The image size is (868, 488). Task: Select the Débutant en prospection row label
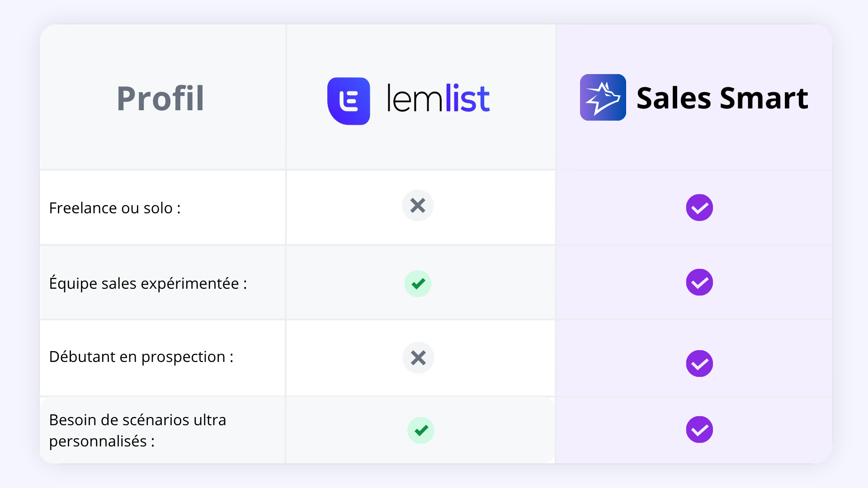tap(141, 357)
